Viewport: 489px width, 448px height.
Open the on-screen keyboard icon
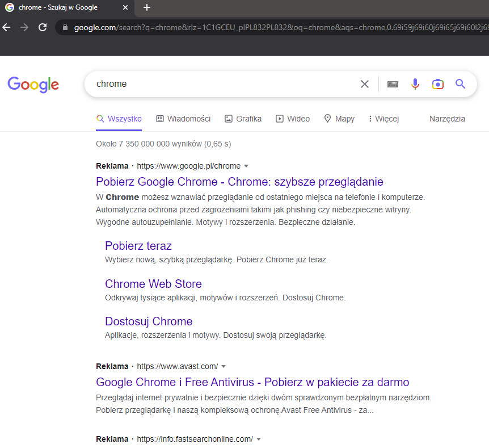[x=393, y=84]
